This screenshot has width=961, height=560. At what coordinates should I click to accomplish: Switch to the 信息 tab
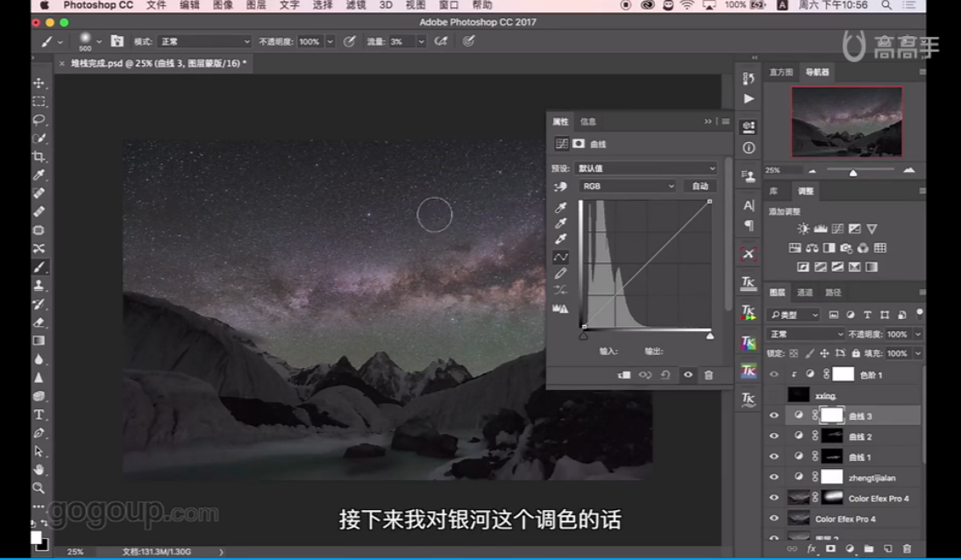coord(588,121)
